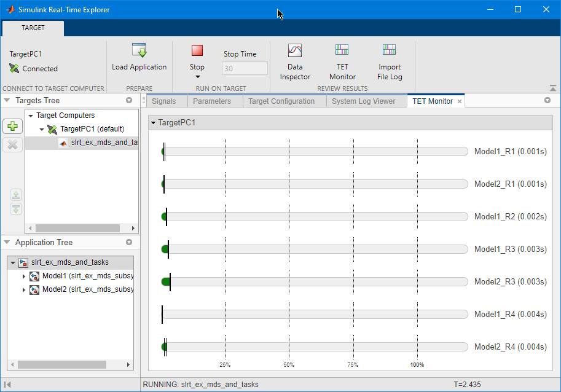Click the Model1_R1 (0.001s) execution time bar
Image resolution: width=561 pixels, height=392 pixels.
[315, 152]
